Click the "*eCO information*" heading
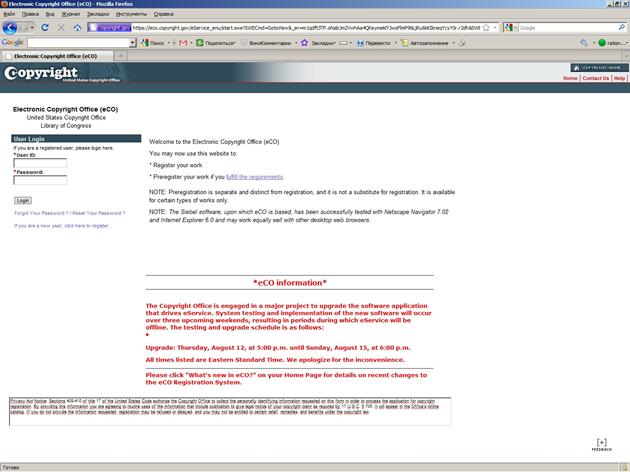The image size is (630, 472). (290, 283)
